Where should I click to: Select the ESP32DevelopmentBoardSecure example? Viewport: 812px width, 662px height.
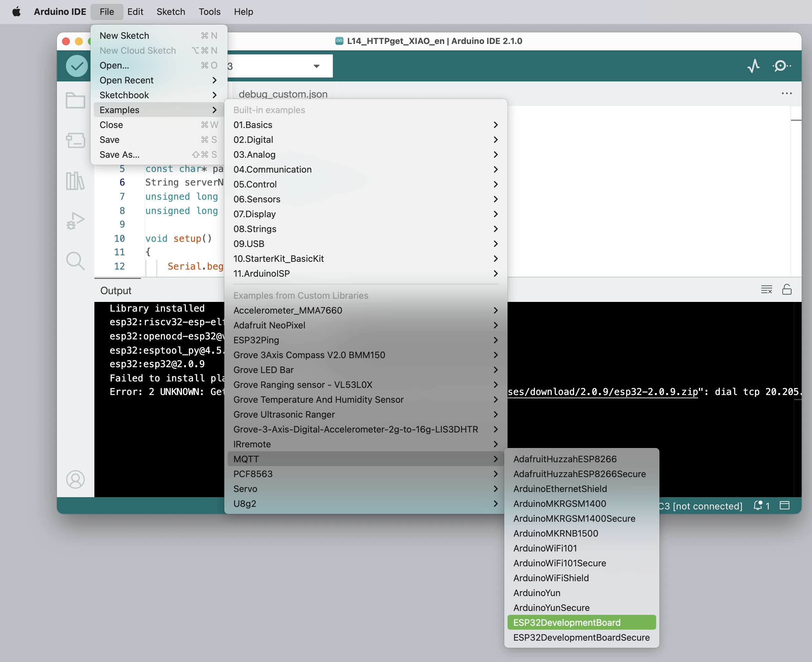point(582,637)
